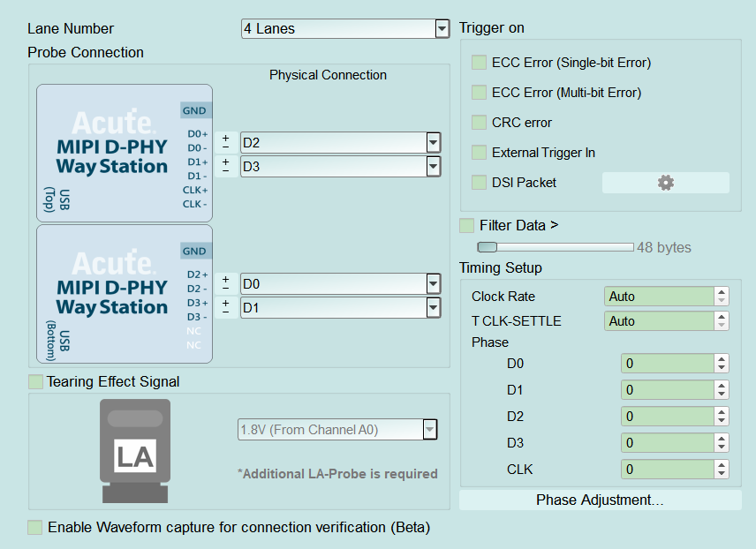Open the D3 physical connection dropdown
Image resolution: width=756 pixels, height=549 pixels.
340,166
